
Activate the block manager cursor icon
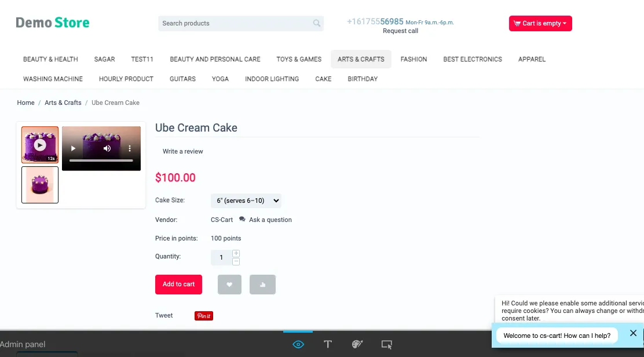(386, 344)
